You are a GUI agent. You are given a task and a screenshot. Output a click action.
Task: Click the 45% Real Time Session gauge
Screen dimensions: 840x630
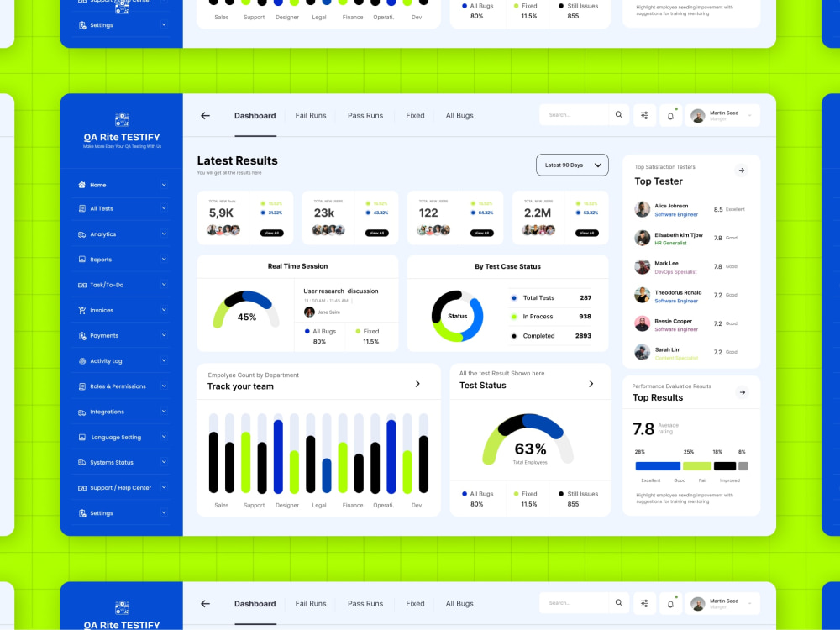(x=246, y=310)
